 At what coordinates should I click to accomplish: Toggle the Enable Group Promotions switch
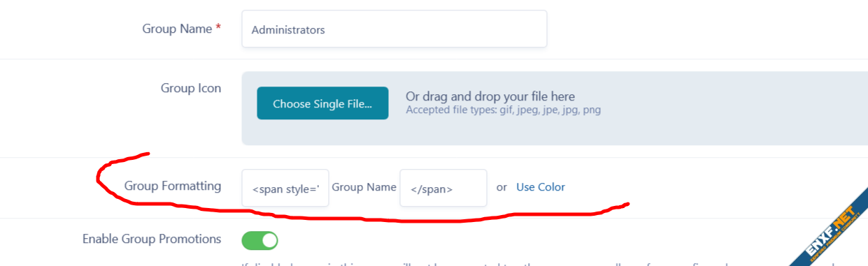259,240
